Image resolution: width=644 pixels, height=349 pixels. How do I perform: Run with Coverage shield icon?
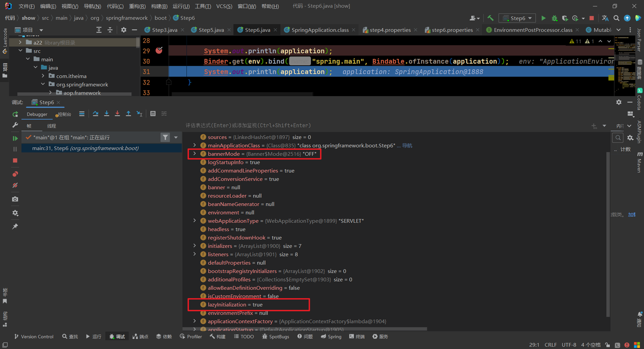click(565, 18)
